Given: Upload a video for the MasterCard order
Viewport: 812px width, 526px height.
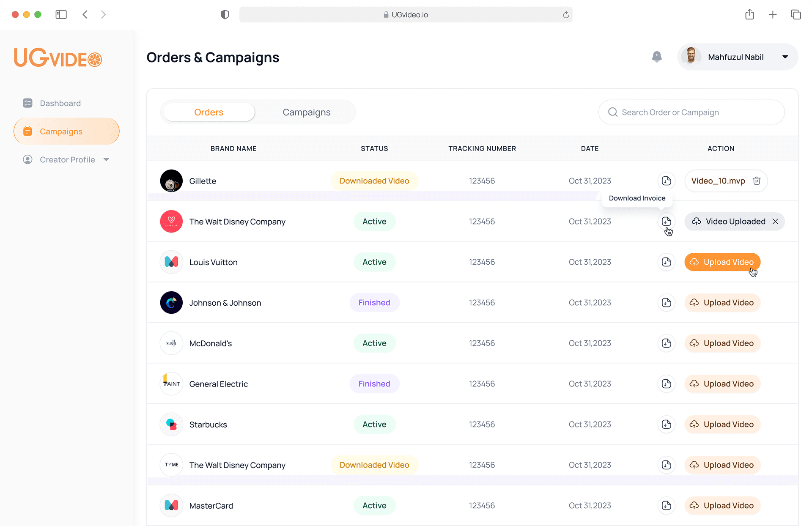Looking at the screenshot, I should [722, 506].
